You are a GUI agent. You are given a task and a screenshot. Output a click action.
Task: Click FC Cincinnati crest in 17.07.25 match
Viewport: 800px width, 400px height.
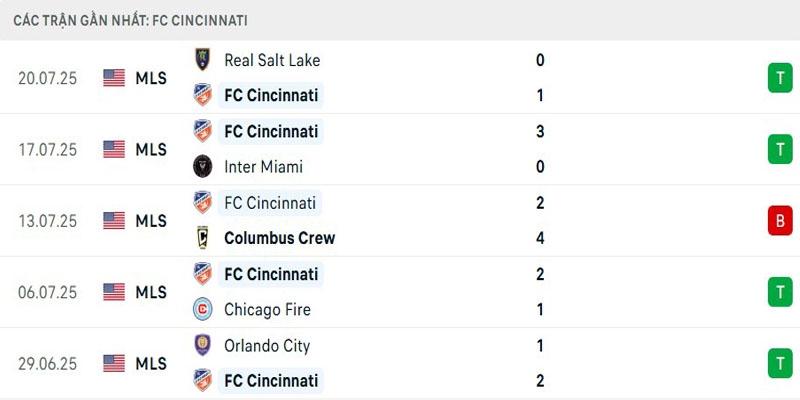203,131
